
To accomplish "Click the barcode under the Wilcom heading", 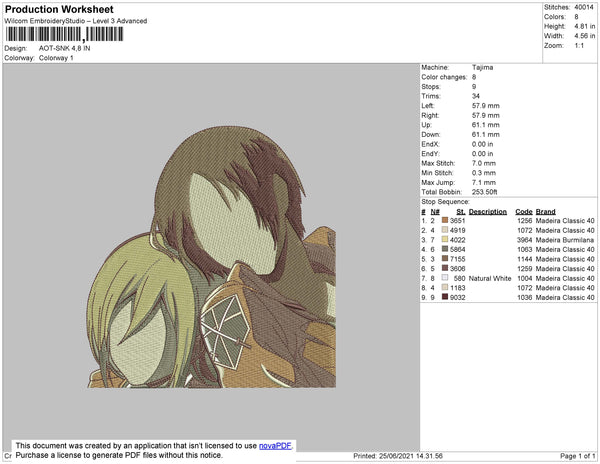I will (64, 34).
